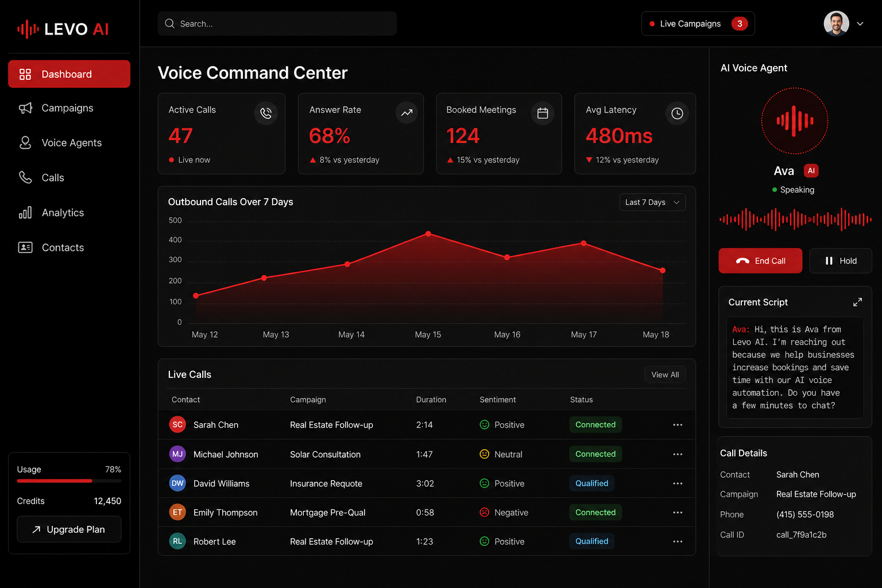
Task: Click the MJ avatar for Michael Johnson
Action: tap(177, 454)
